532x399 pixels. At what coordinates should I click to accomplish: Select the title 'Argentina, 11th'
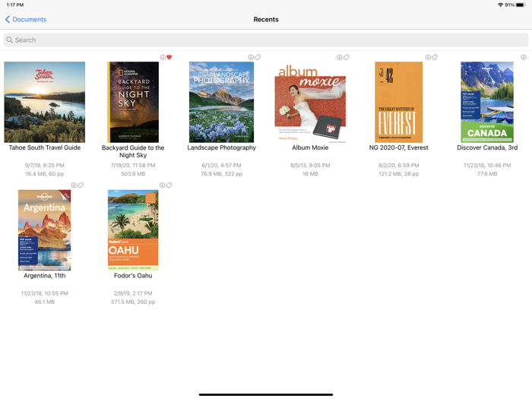44,275
